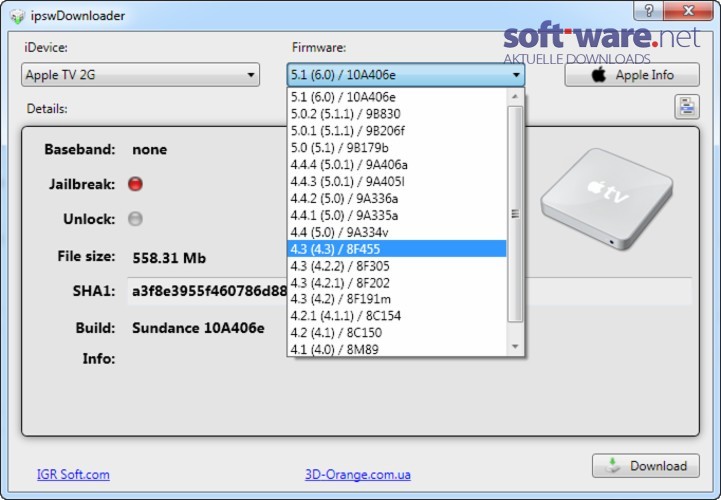
Task: Select firmware 4.1 (4.0) / 8M89
Action: click(397, 349)
